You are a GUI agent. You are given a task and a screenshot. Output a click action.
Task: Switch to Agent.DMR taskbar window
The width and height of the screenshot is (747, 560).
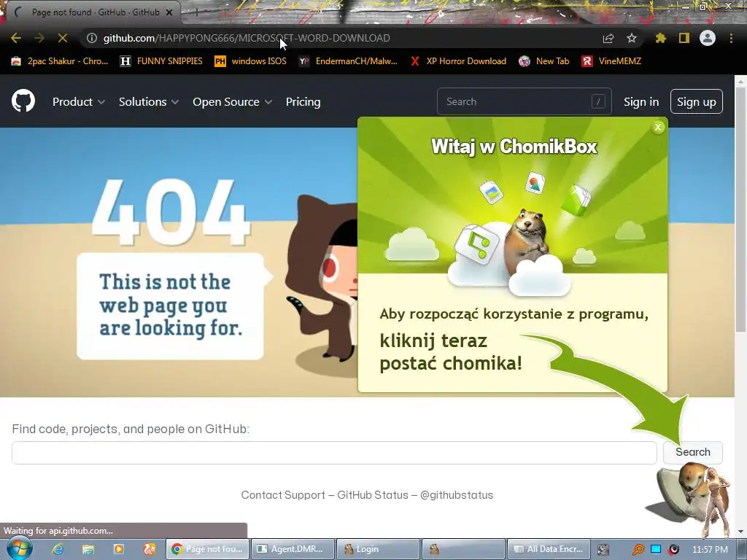point(293,549)
